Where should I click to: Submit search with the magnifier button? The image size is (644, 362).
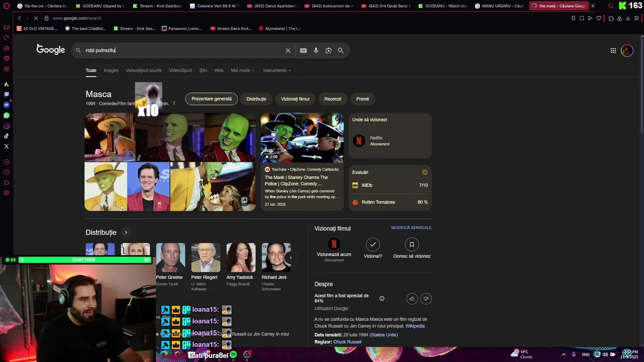(x=341, y=50)
